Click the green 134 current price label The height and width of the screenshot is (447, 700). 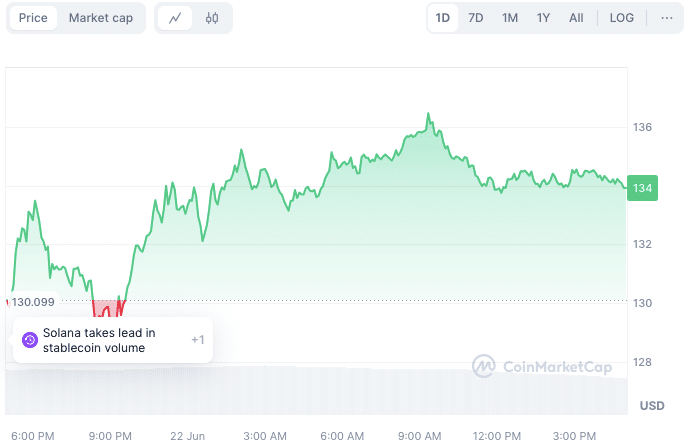641,188
